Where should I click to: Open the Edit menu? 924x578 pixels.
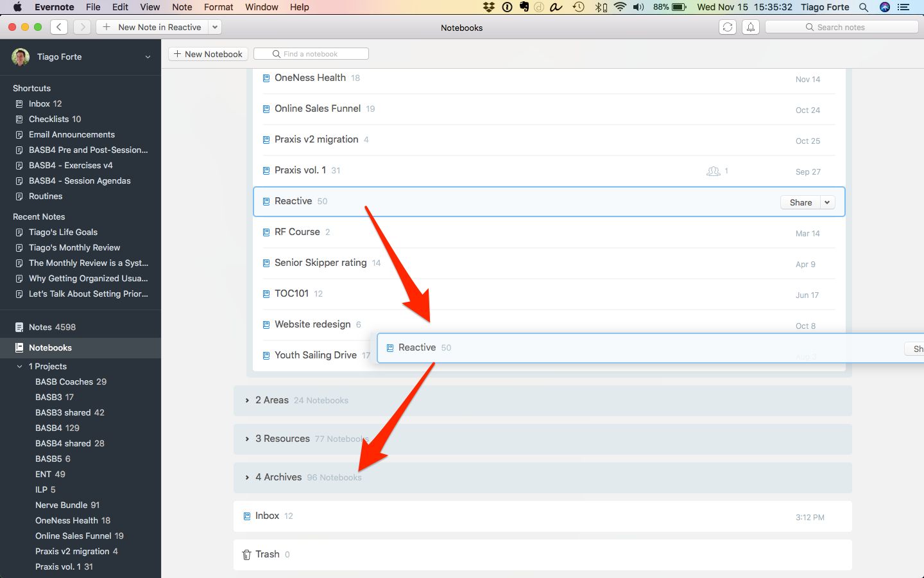point(120,7)
